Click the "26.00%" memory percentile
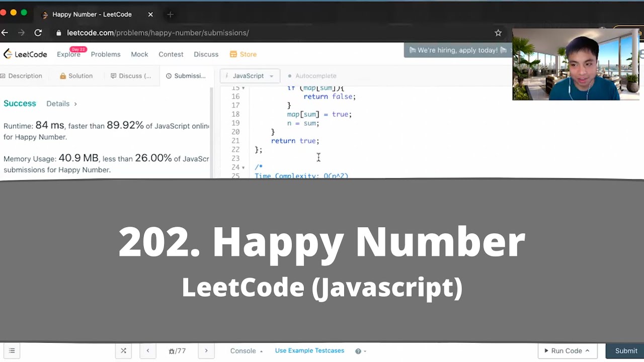This screenshot has height=362, width=644. (153, 158)
